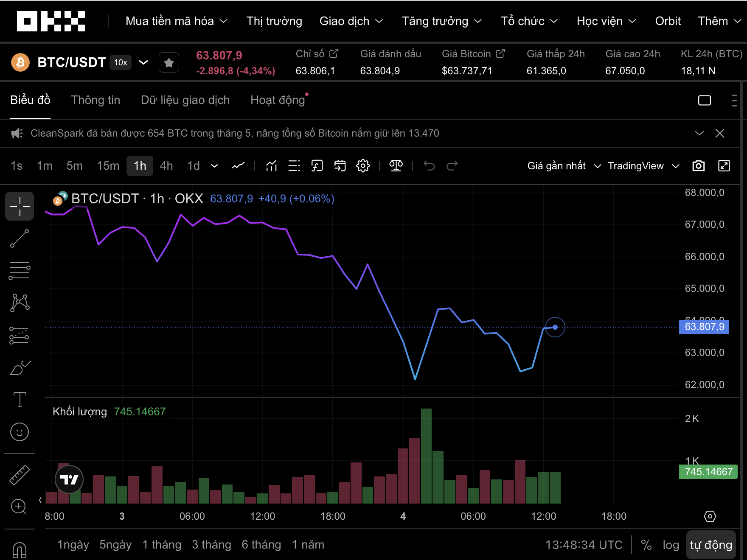Open chart indicators menu
This screenshot has height=560, width=747.
tap(272, 166)
